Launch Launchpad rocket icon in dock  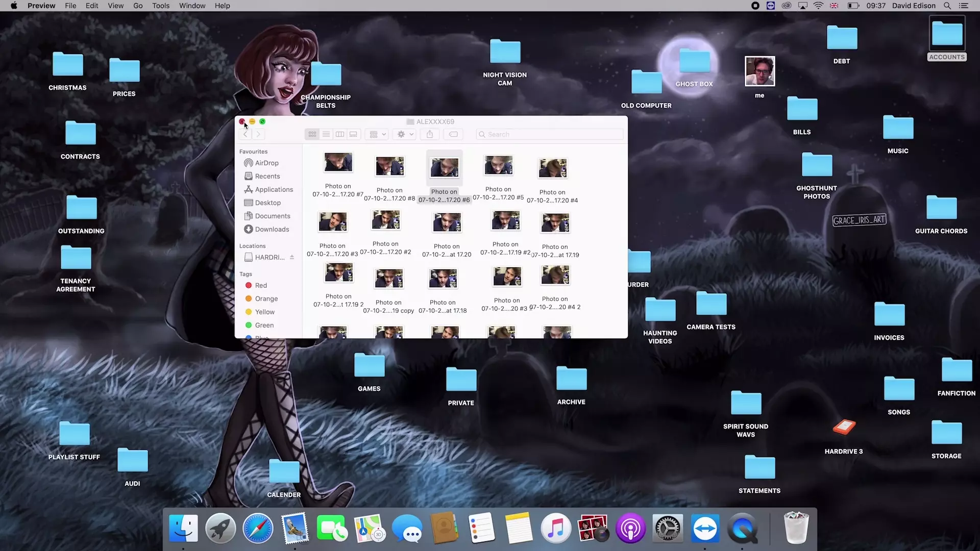220,528
